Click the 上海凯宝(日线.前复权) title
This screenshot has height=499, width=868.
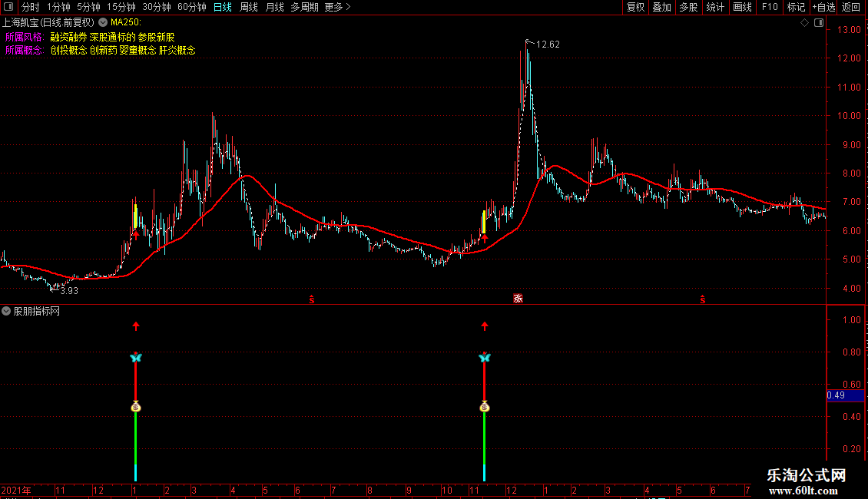coord(48,23)
